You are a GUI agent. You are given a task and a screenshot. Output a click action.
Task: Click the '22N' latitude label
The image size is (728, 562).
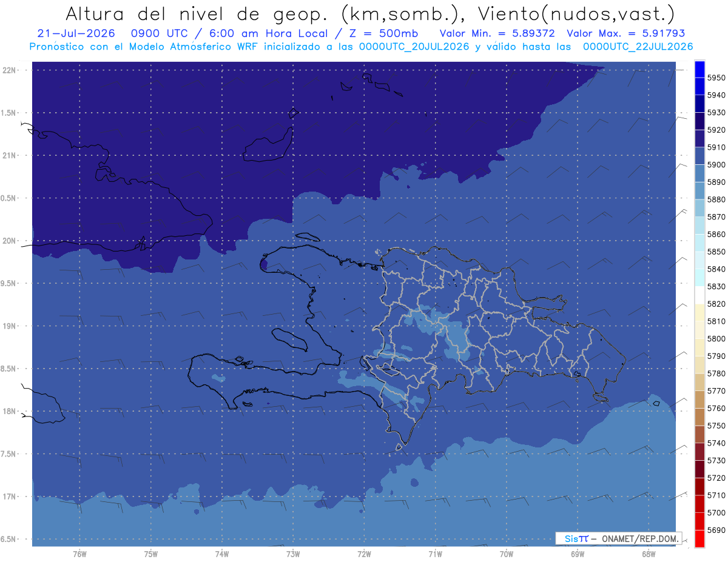tap(10, 70)
